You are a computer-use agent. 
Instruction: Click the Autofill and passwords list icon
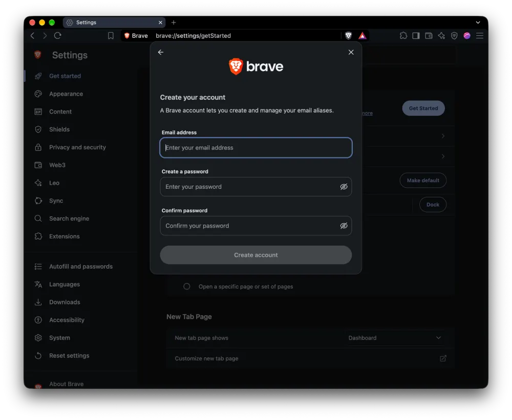(38, 267)
